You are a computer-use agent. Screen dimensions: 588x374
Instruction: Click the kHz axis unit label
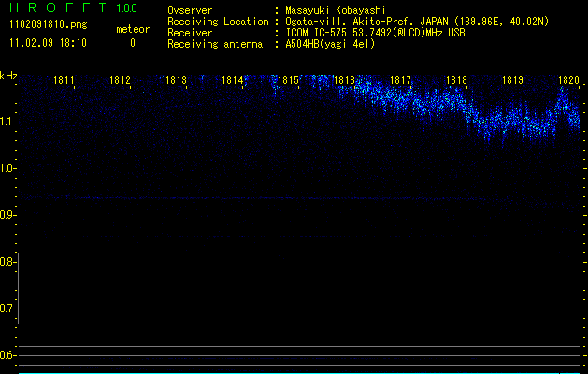[8, 76]
